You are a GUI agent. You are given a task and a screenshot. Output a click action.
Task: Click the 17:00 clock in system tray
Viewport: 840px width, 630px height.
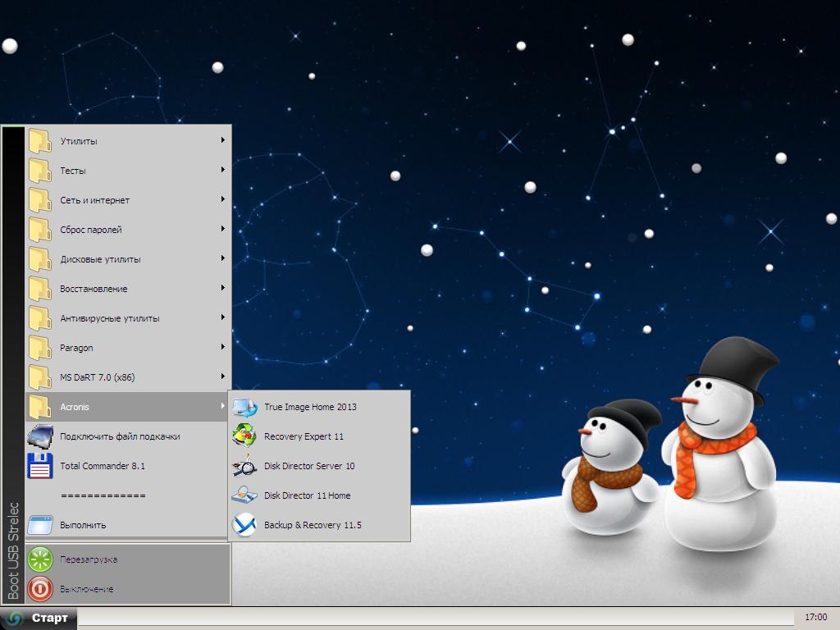815,618
